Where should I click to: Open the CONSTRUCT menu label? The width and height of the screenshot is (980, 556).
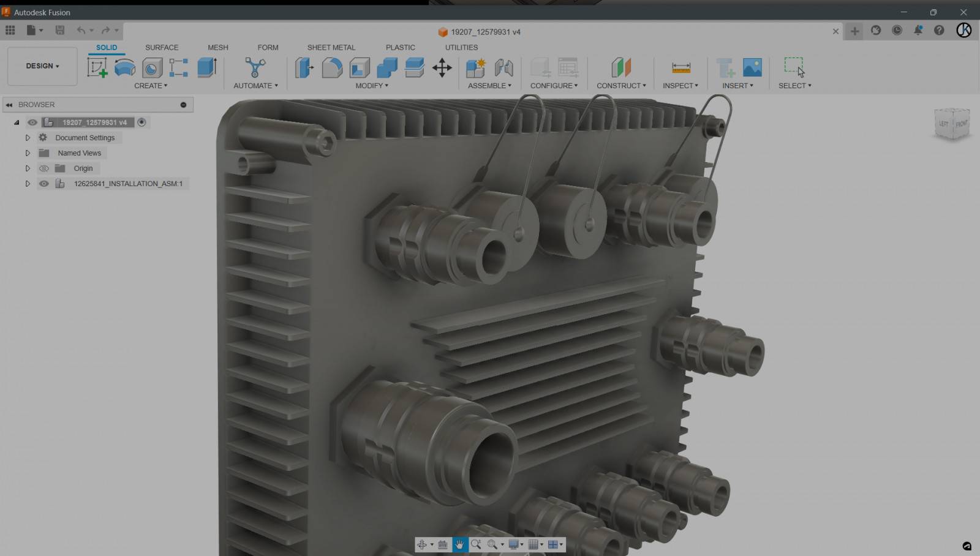[621, 86]
